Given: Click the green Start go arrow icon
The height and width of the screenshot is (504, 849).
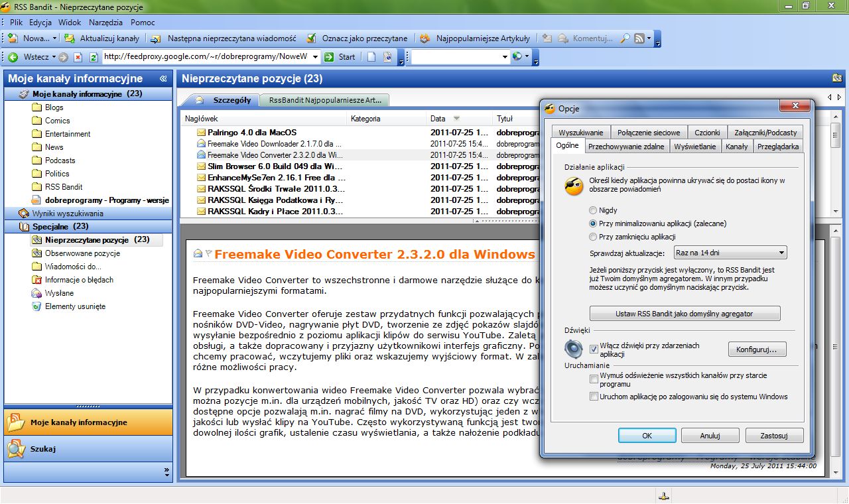Looking at the screenshot, I should tap(329, 57).
